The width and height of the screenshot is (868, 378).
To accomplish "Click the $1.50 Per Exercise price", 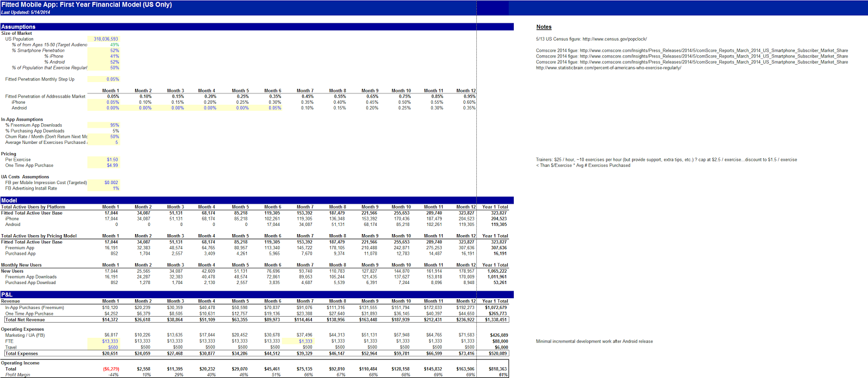I will (112, 160).
